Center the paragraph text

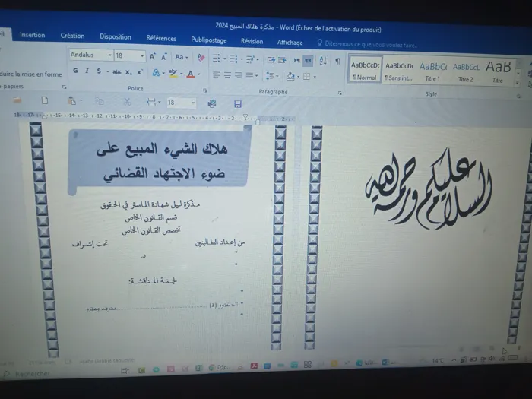(227, 74)
